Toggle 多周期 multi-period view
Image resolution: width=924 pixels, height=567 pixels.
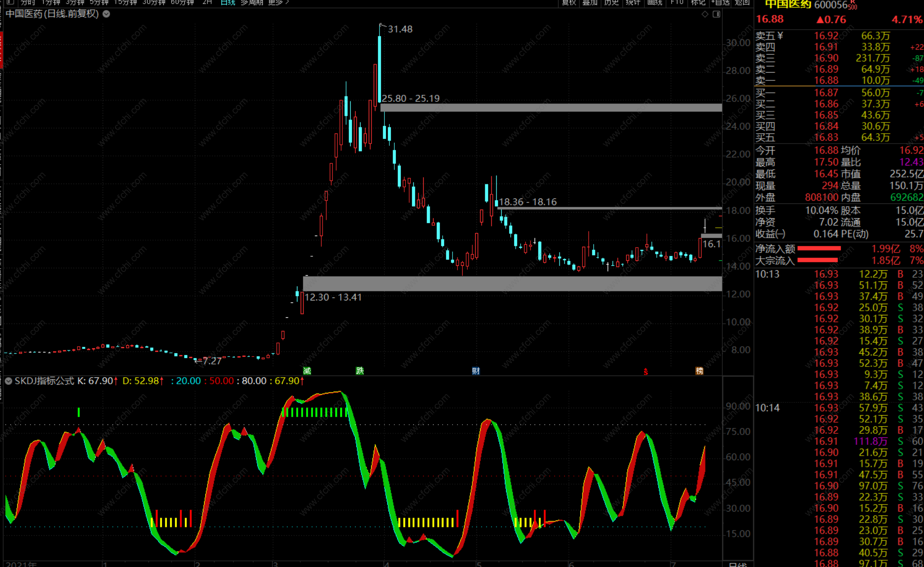coord(252,2)
